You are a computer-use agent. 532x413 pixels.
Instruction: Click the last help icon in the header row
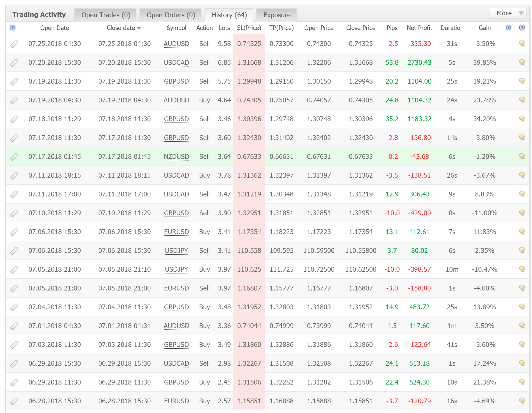pyautogui.click(x=522, y=28)
